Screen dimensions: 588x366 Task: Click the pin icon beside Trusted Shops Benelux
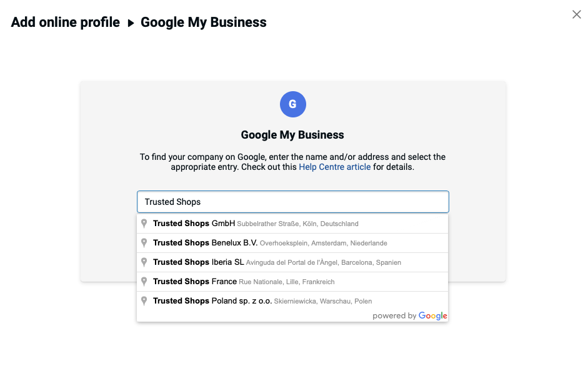(x=144, y=243)
